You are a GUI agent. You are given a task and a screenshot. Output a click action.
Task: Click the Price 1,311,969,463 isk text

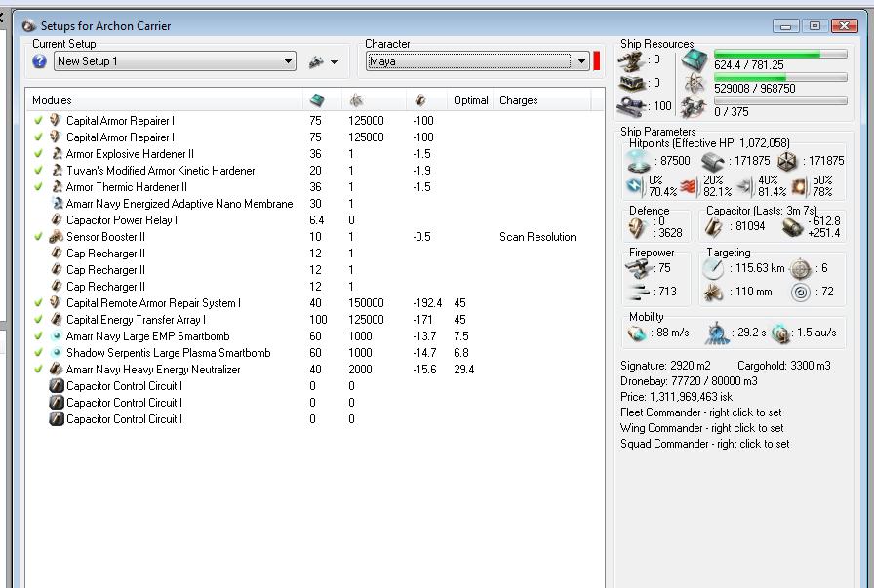676,397
